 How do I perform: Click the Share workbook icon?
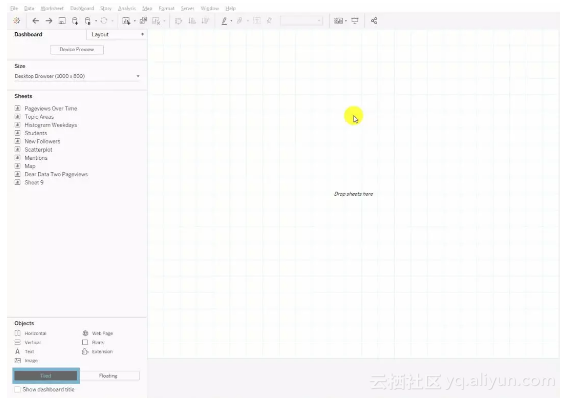click(x=374, y=21)
